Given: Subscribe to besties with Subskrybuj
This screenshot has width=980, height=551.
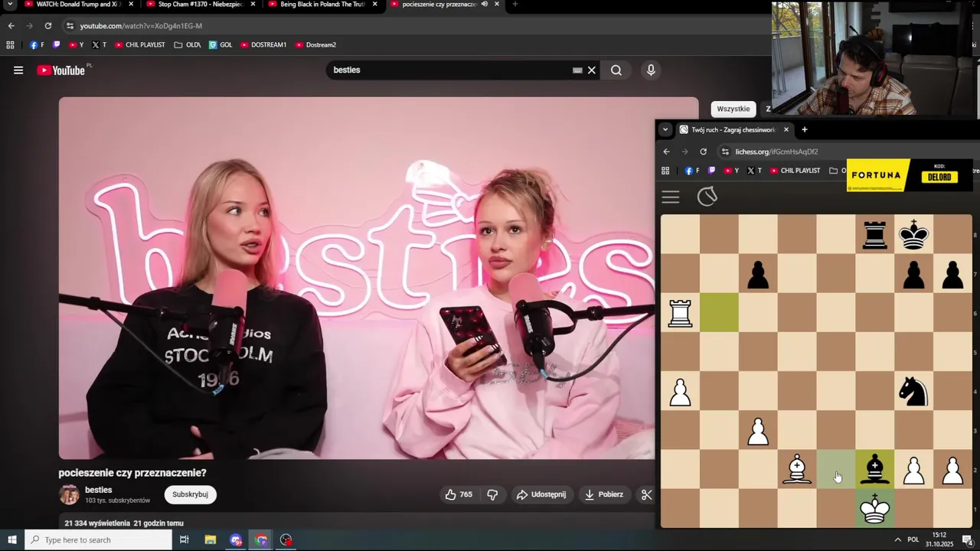Looking at the screenshot, I should click(190, 494).
